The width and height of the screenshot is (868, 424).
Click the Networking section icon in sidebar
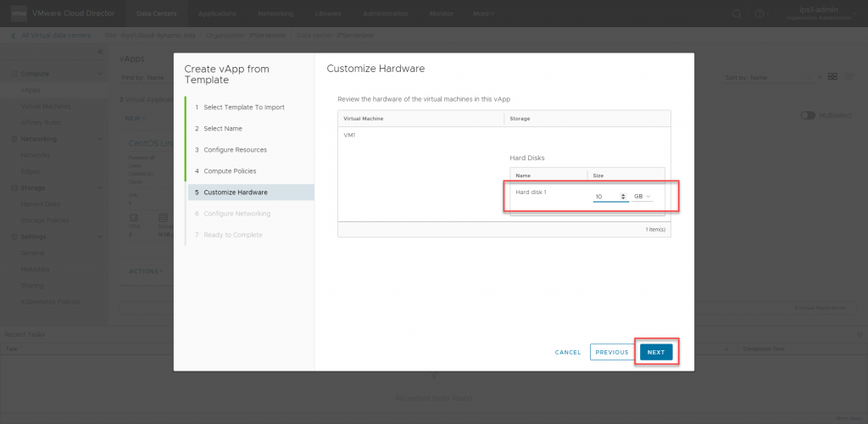pyautogui.click(x=13, y=138)
